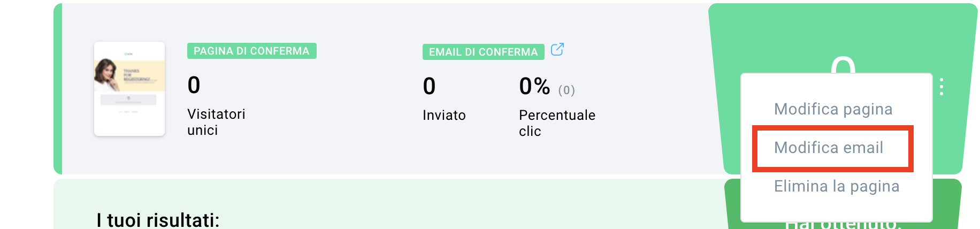Select Modifica pagina from the menu
The image size is (980, 229).
pyautogui.click(x=833, y=109)
